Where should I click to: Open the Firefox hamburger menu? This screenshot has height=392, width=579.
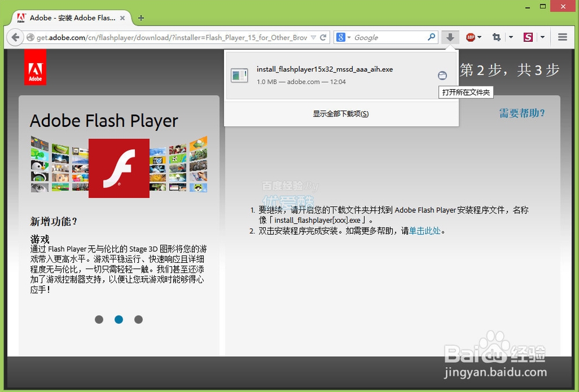(562, 37)
